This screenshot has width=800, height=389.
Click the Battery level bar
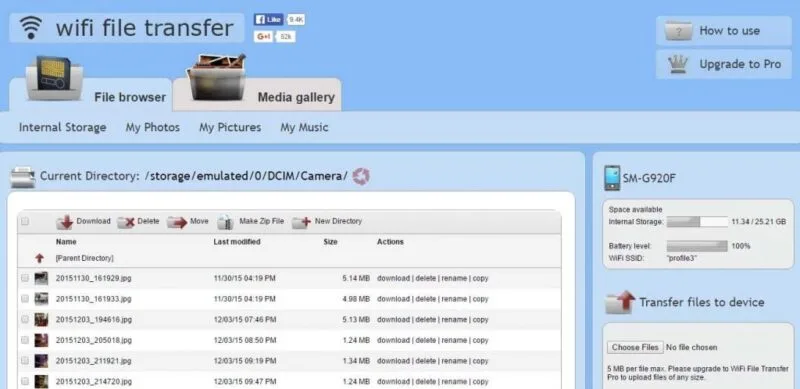coord(697,246)
